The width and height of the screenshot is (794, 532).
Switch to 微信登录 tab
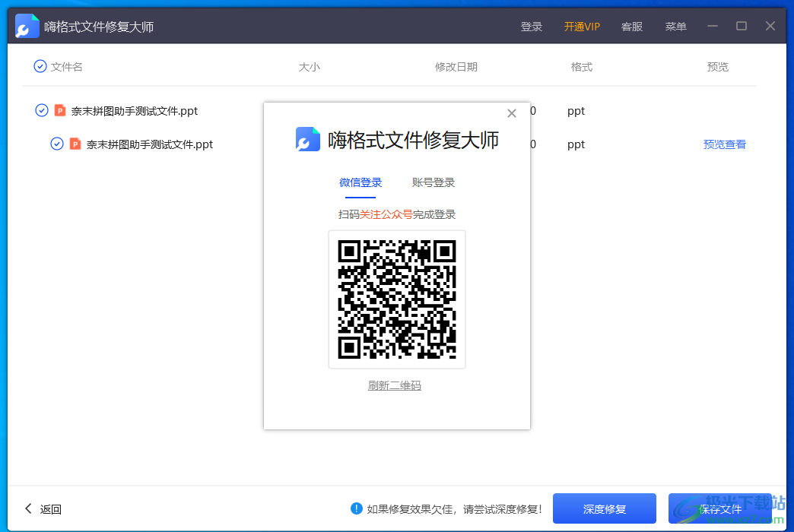coord(360,182)
